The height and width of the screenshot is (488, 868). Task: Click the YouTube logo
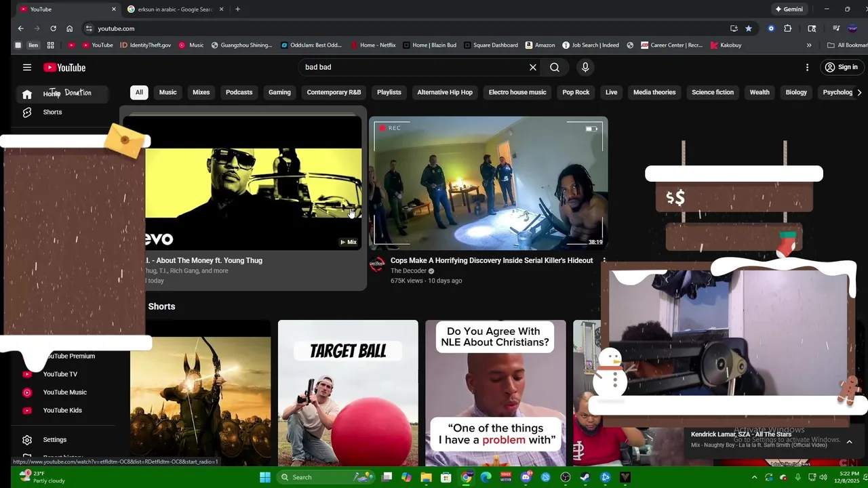click(x=64, y=68)
